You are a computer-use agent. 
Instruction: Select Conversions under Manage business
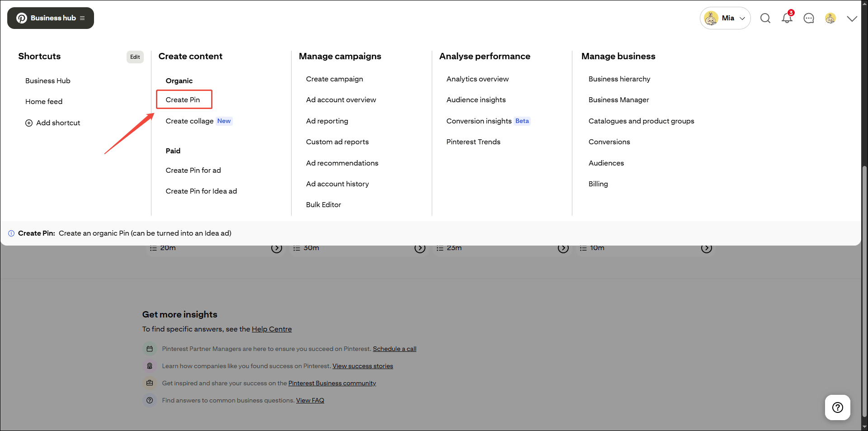[x=609, y=142]
